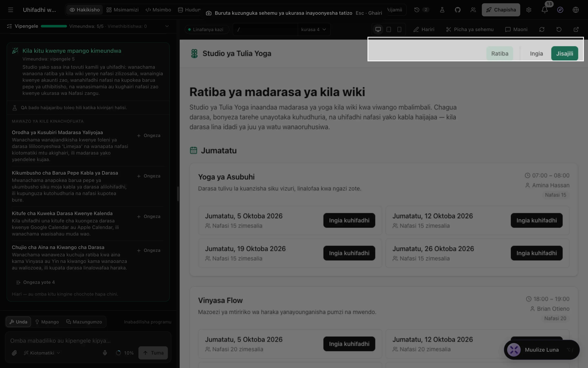Switch to desktop preview mode
The height and width of the screenshot is (368, 588).
pos(378,29)
